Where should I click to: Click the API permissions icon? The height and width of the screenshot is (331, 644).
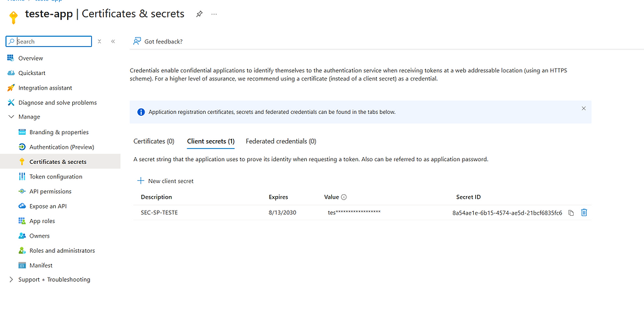[22, 191]
